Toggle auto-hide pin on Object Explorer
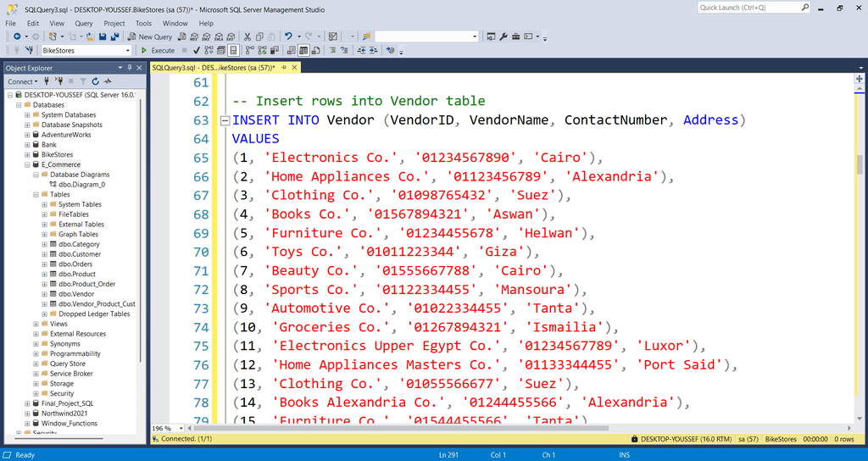 point(130,68)
